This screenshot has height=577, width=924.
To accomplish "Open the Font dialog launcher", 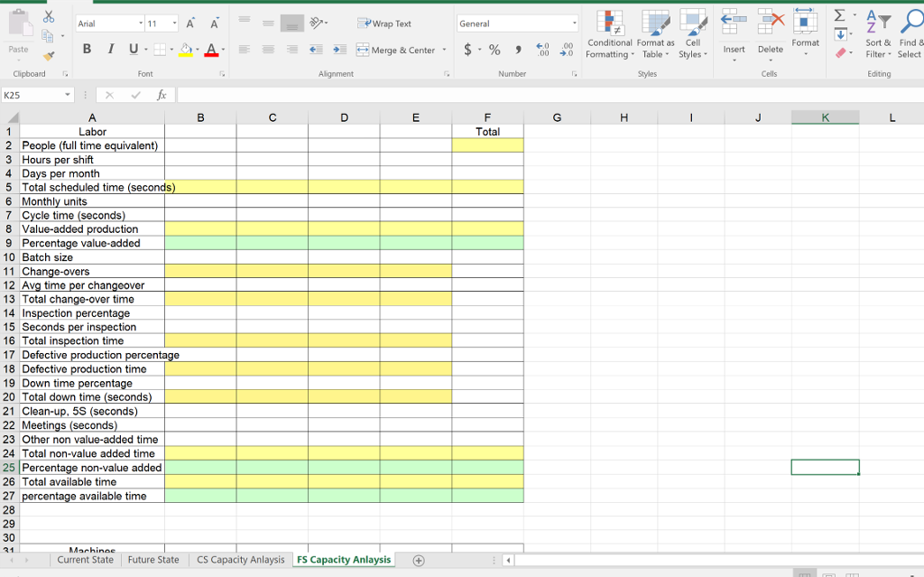I will (222, 74).
